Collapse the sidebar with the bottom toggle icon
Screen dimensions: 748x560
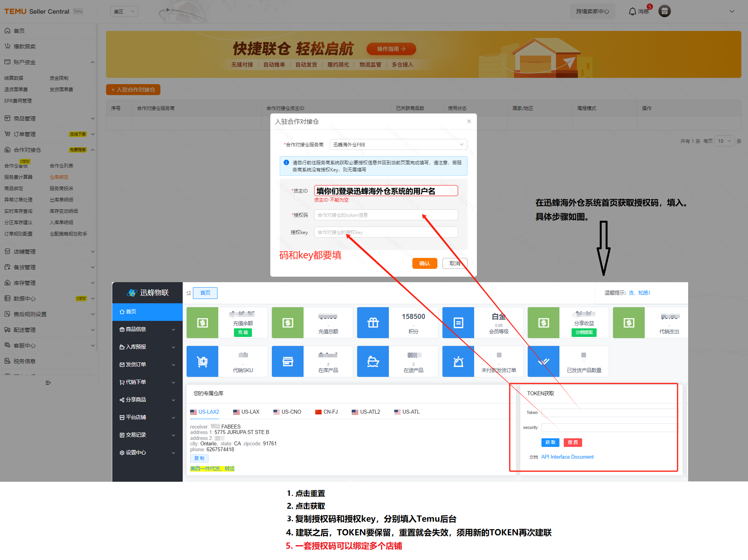tap(48, 383)
